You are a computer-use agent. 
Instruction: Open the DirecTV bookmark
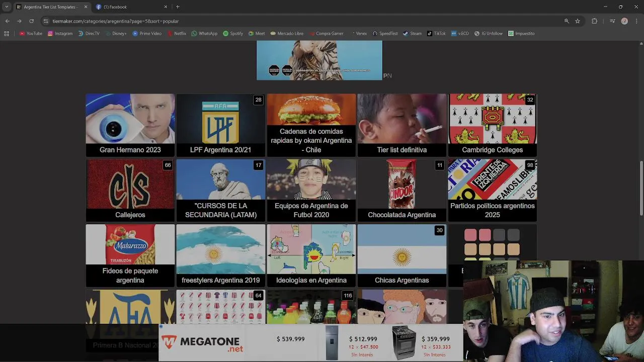coord(89,34)
